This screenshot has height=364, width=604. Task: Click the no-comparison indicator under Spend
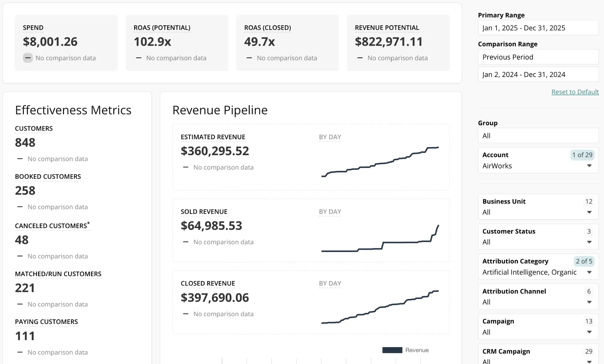28,58
